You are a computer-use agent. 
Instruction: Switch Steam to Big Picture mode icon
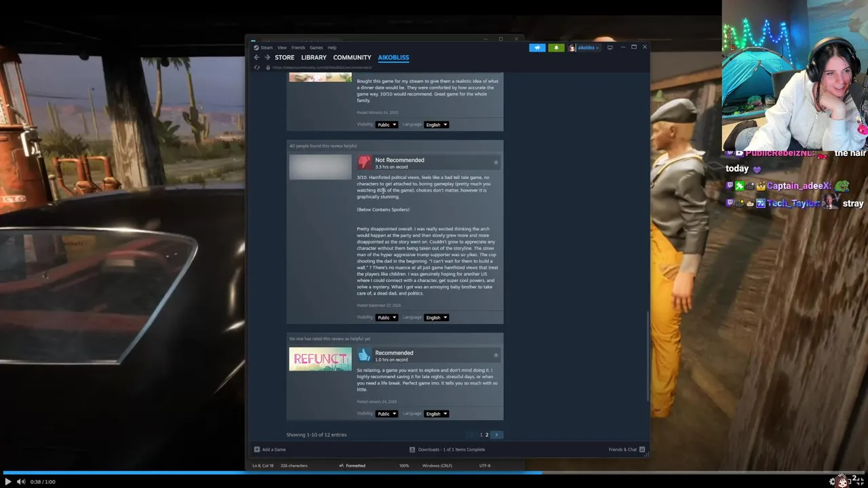click(610, 47)
